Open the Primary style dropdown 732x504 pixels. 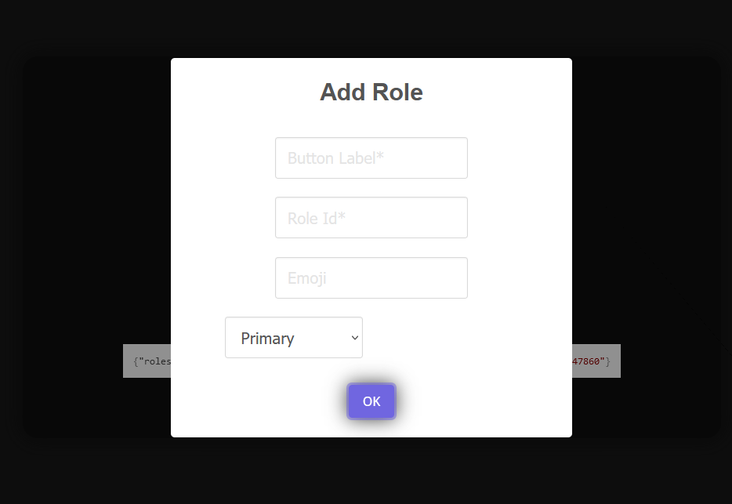(293, 338)
